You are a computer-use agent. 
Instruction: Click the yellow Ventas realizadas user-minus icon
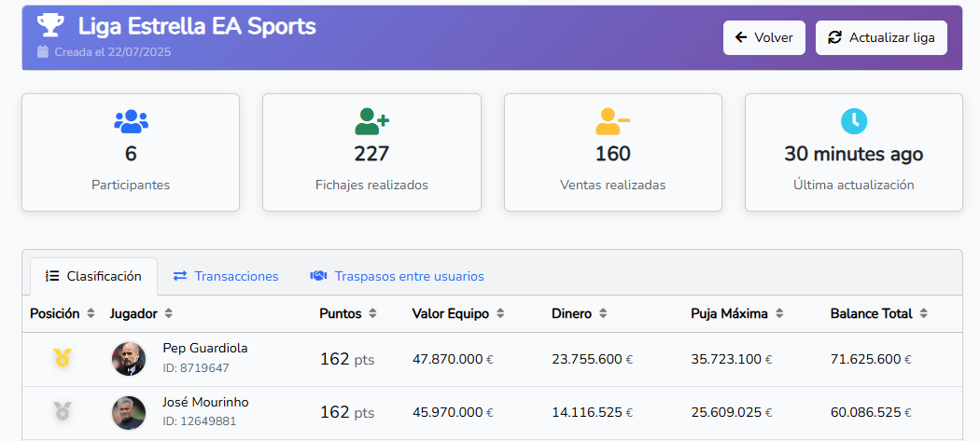(x=612, y=120)
